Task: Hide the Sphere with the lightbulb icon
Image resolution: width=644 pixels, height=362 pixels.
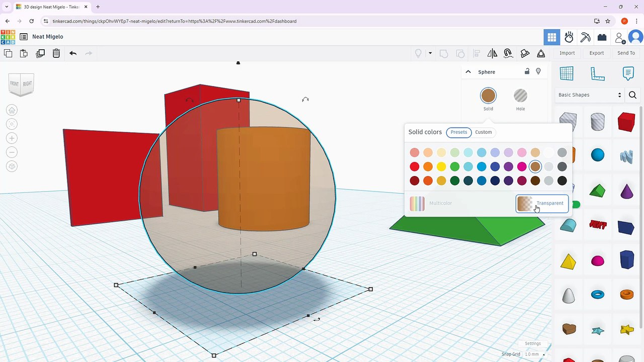Action: [538, 71]
